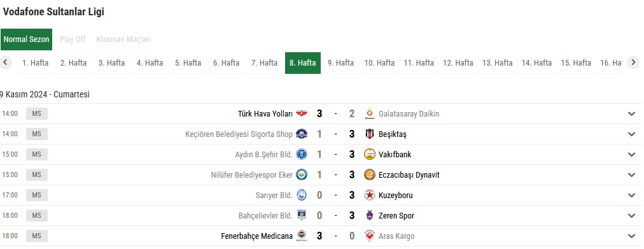This screenshot has width=644, height=249.
Task: Click the Beşiktaş club crest
Action: tap(370, 134)
